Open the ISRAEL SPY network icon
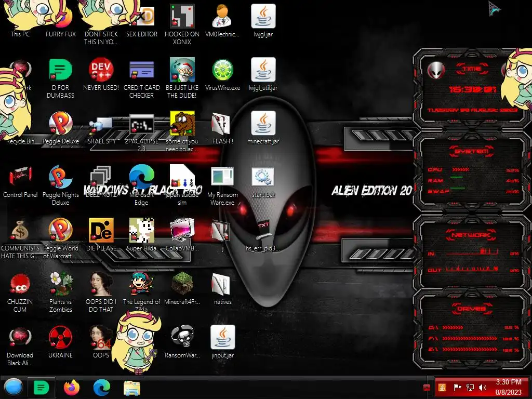This screenshot has width=532, height=399. (x=101, y=125)
